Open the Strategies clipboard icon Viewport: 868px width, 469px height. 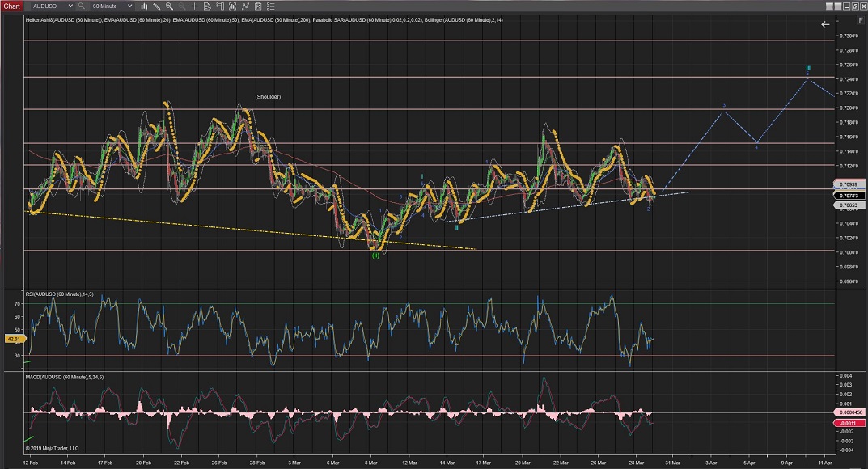258,6
